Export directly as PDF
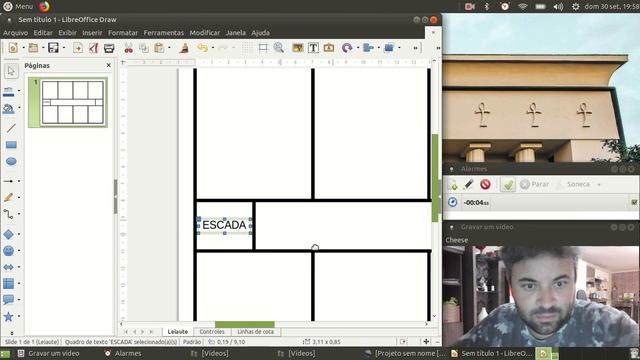Image resolution: width=640 pixels, height=360 pixels. [x=93, y=48]
